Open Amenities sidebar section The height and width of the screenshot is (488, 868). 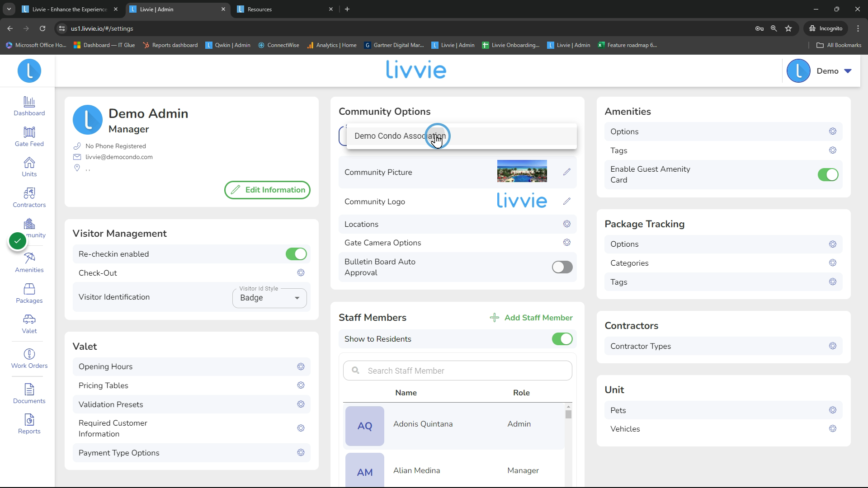tap(29, 263)
